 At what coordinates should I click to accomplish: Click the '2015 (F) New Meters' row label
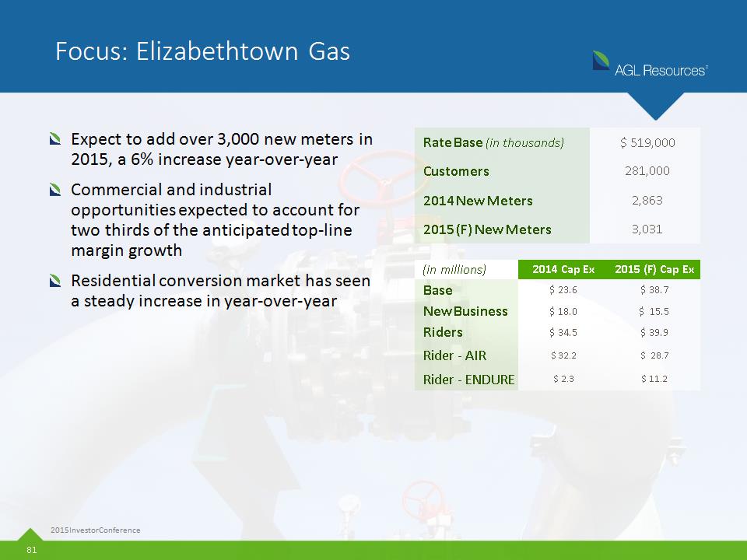[x=486, y=229]
